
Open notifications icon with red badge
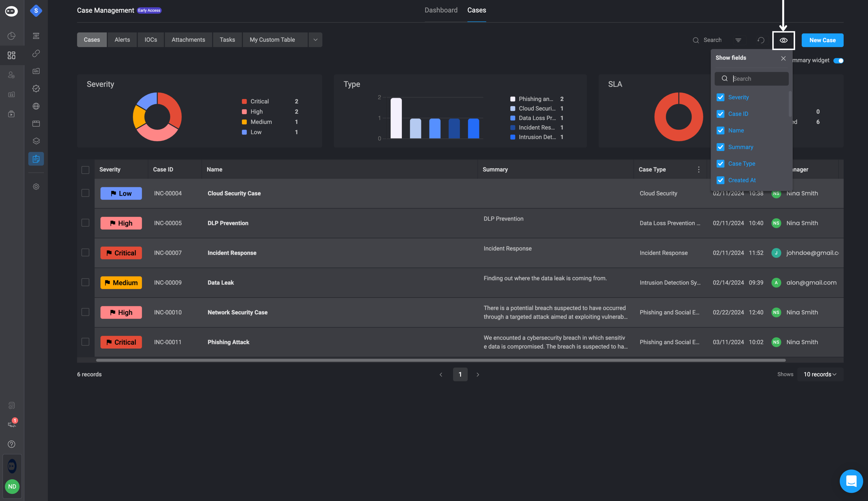pos(12,424)
